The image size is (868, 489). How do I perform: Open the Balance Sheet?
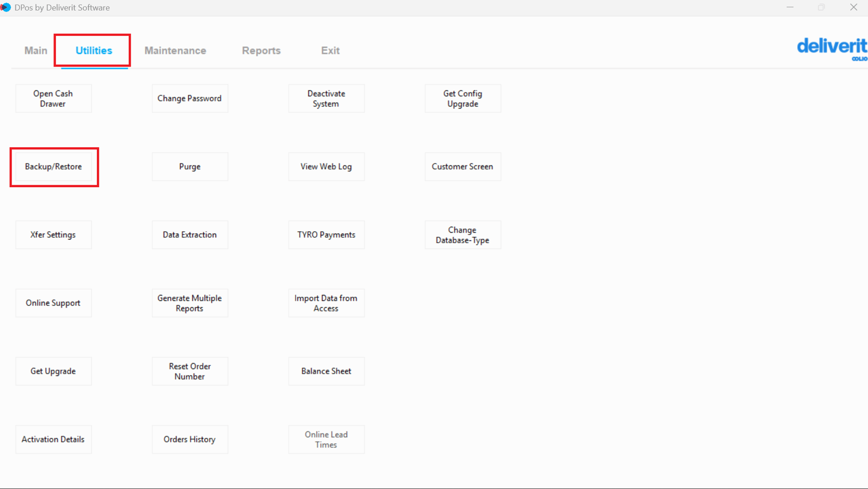pos(326,371)
